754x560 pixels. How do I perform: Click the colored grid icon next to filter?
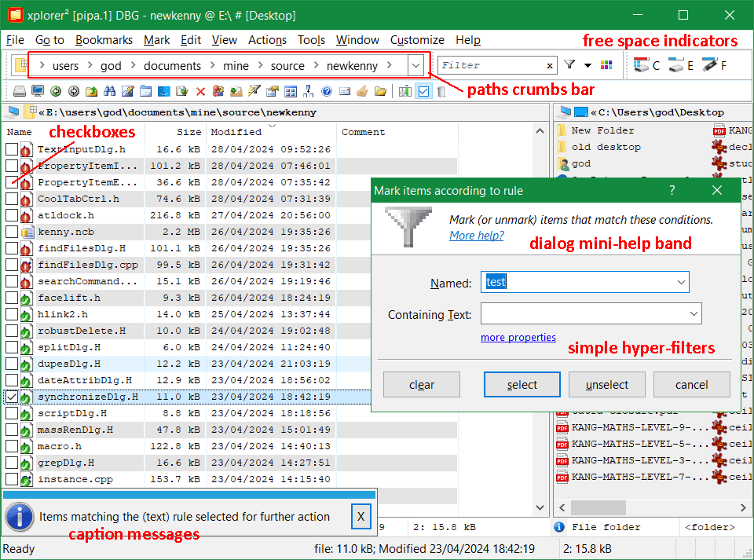tap(606, 65)
